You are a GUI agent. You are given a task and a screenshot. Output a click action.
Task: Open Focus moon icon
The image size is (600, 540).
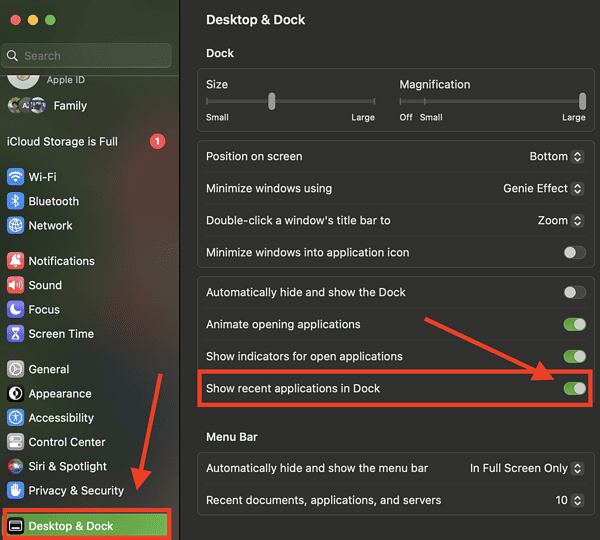point(15,310)
